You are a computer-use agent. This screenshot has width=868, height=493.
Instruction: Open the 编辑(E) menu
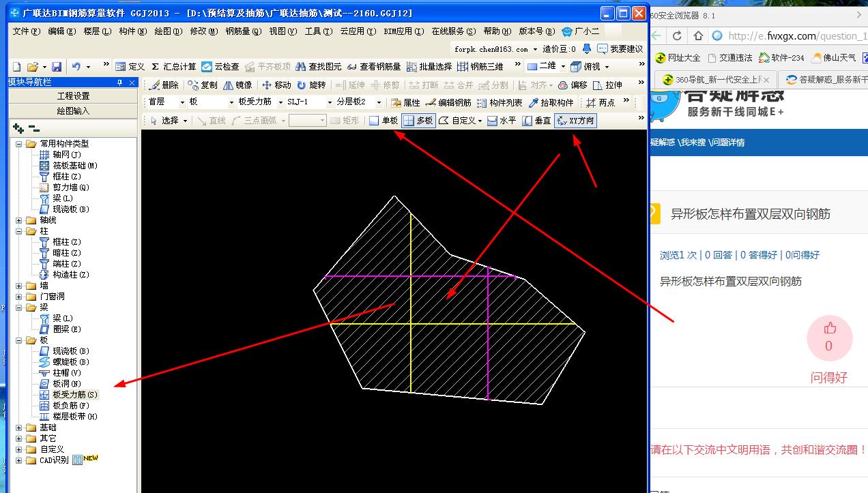pos(62,31)
